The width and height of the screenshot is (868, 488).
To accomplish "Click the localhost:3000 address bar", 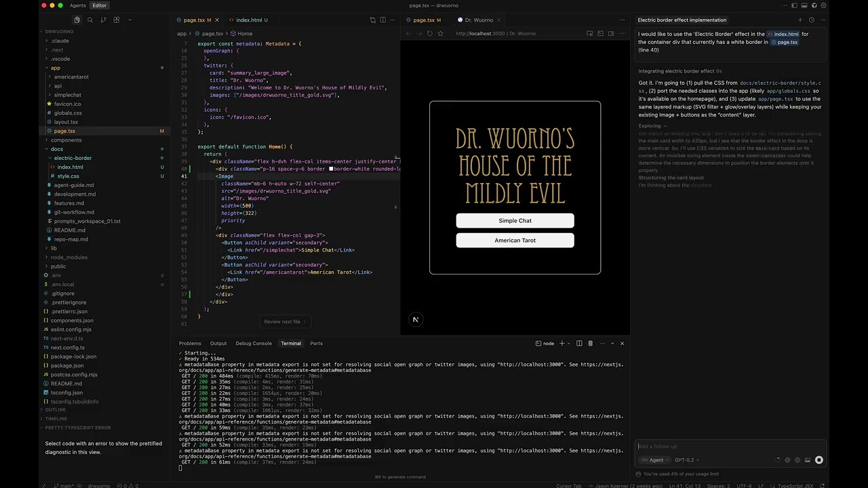I will (x=495, y=33).
